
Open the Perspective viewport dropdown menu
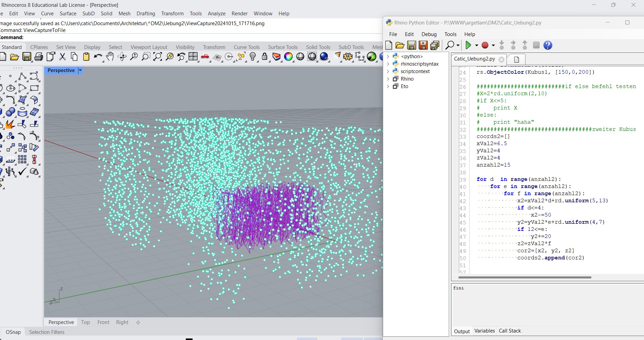[80, 70]
